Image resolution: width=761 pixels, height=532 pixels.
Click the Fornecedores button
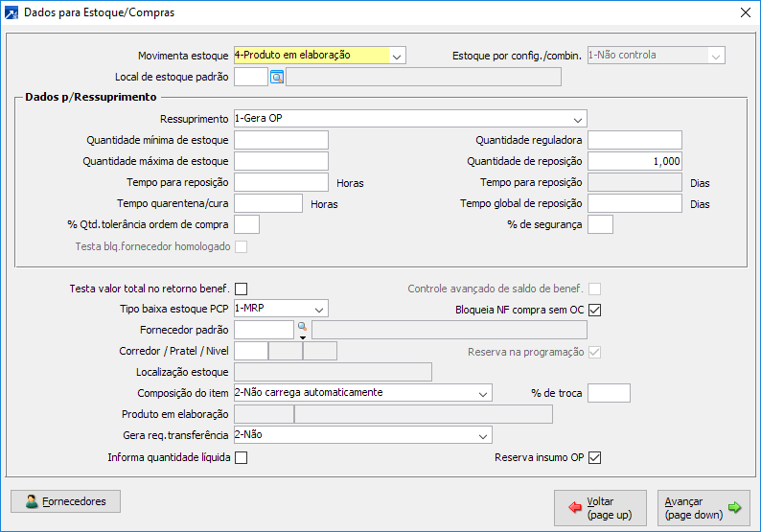(65, 501)
